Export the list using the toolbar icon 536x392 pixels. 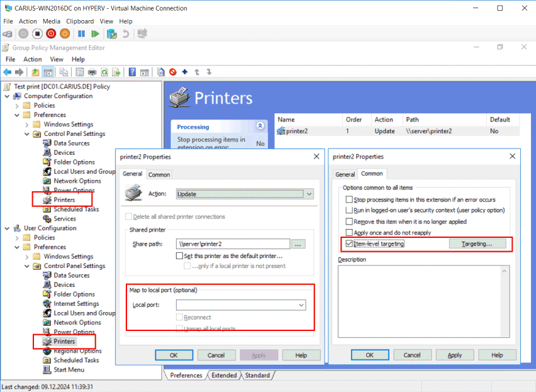(x=116, y=72)
